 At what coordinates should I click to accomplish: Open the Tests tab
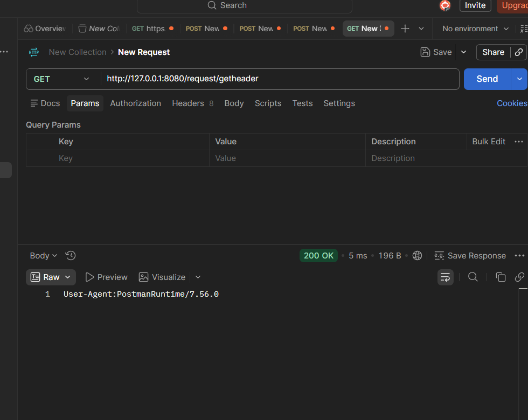(x=302, y=103)
